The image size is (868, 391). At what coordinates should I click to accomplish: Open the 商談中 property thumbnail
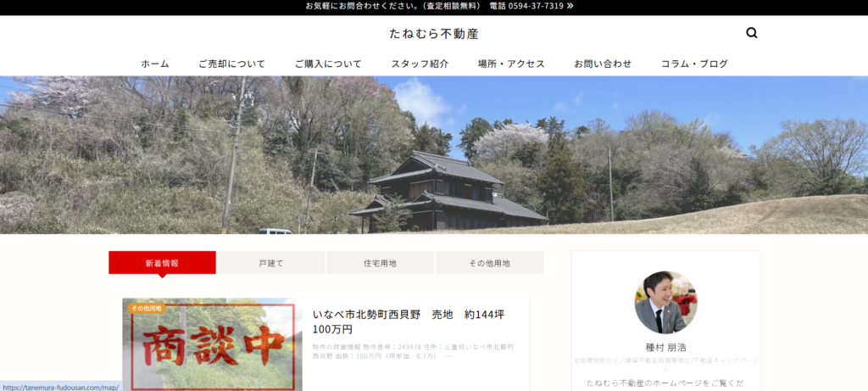tap(213, 345)
